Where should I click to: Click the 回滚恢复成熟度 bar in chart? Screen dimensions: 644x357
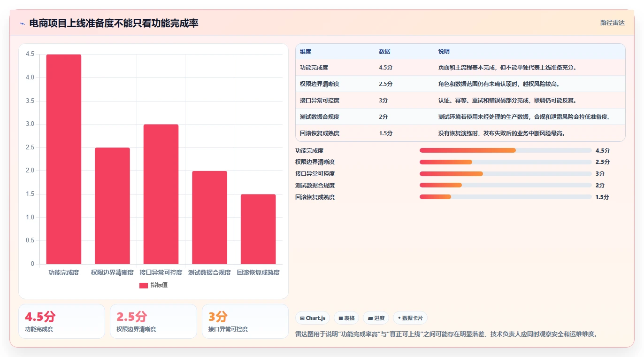(258, 229)
